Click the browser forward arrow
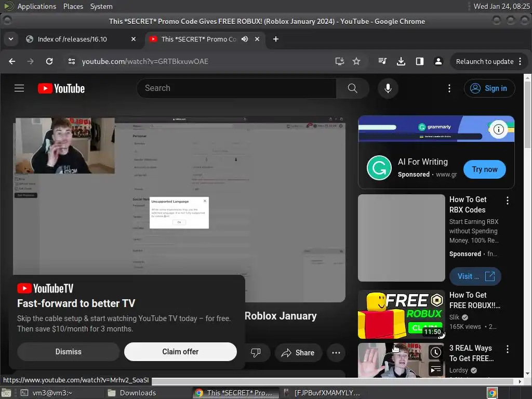 [x=31, y=61]
